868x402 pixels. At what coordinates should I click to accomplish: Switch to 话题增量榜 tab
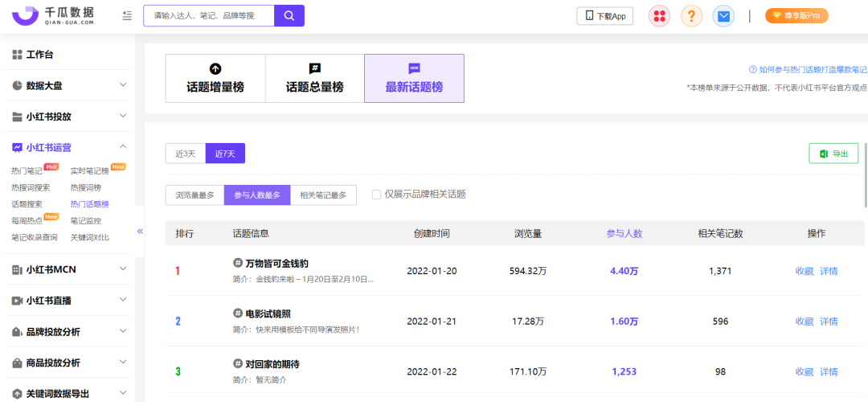click(215, 78)
